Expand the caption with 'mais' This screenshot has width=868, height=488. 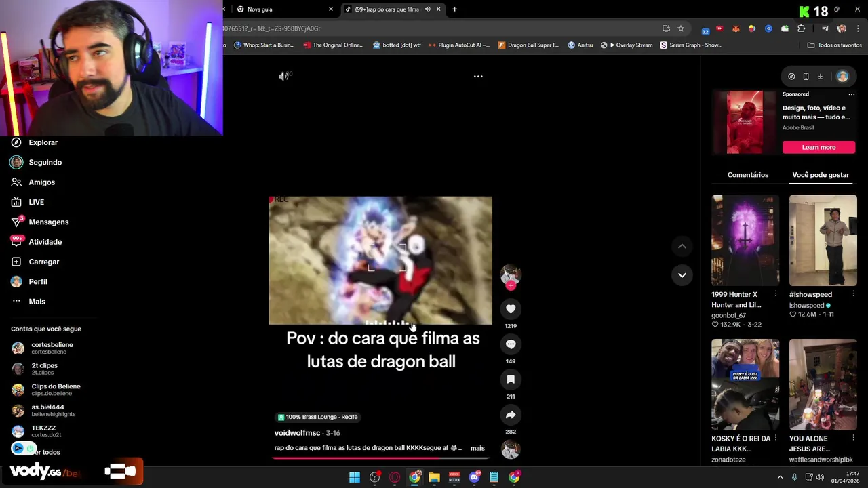click(477, 448)
